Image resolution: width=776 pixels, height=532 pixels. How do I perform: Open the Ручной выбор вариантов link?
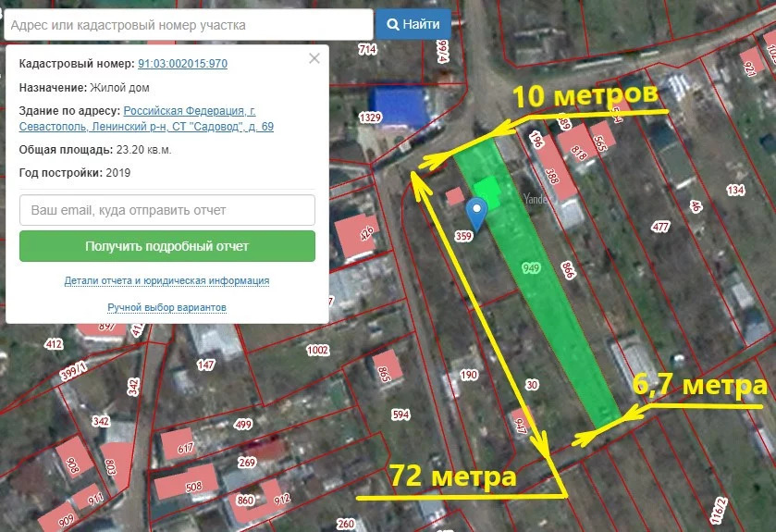(166, 307)
